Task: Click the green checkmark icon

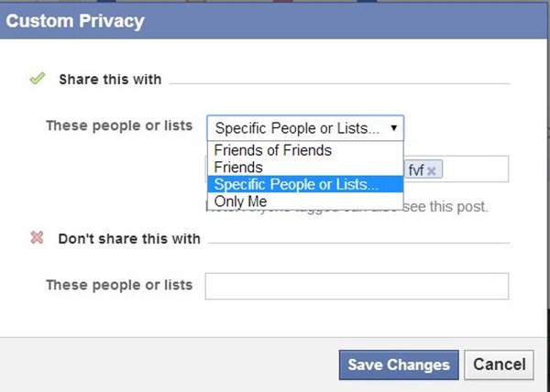Action: [x=37, y=79]
